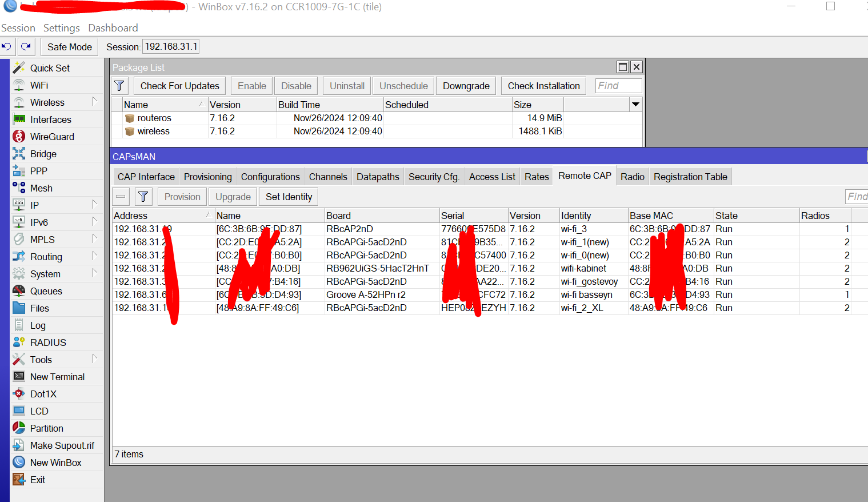
Task: Open the Session menu
Action: tap(18, 28)
